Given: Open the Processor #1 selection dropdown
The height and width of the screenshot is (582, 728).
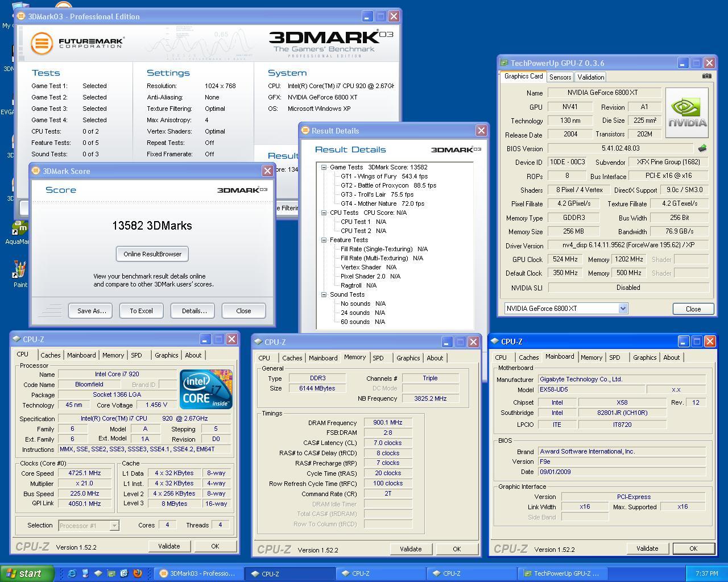Looking at the screenshot, I should (x=114, y=526).
